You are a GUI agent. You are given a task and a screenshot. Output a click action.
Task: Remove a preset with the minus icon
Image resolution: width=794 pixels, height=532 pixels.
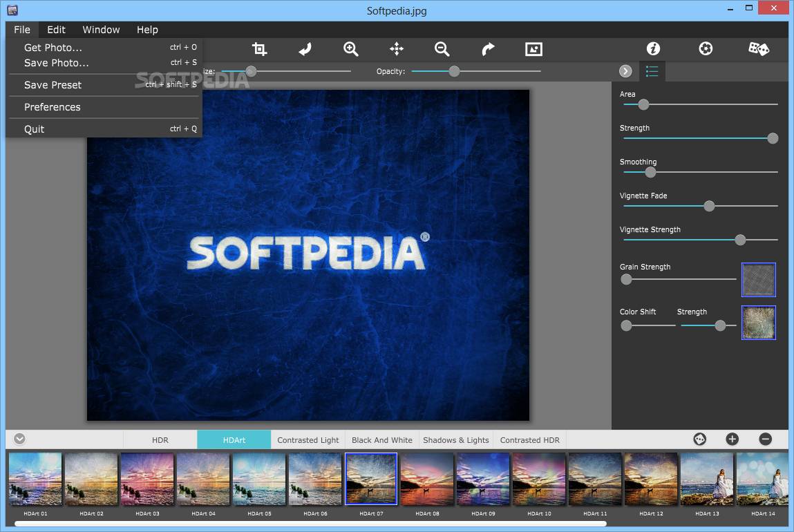[x=766, y=439]
